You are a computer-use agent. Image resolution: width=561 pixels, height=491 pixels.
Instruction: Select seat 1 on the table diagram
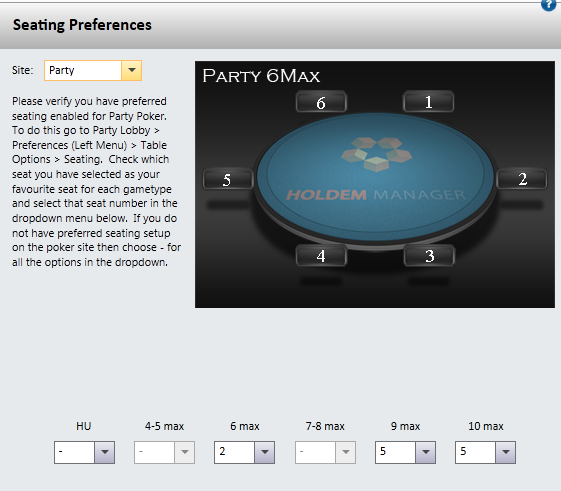(x=428, y=102)
